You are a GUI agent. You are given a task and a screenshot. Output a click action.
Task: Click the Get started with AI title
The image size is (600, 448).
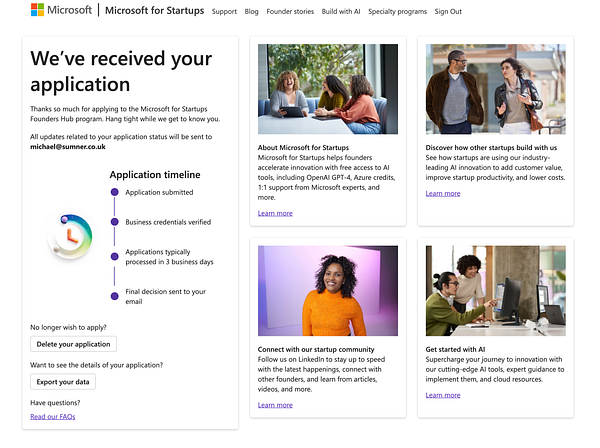pos(455,349)
